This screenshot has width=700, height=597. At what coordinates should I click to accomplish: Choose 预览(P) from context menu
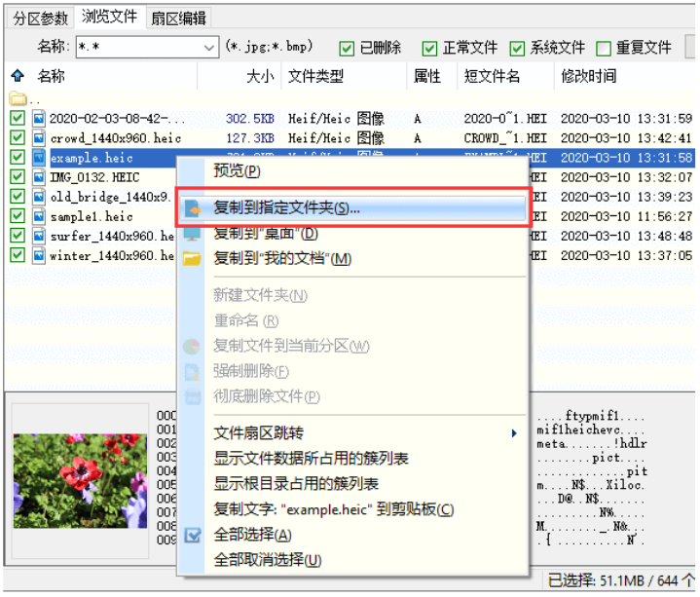(x=237, y=171)
